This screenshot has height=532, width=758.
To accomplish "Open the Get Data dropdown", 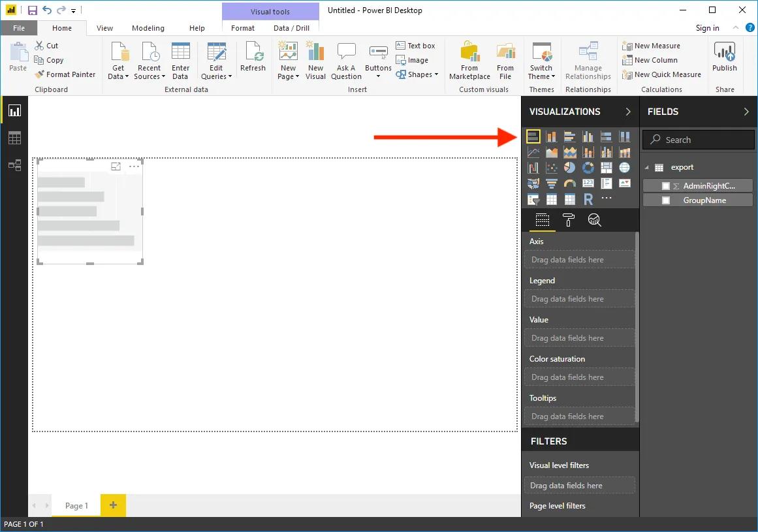I will click(x=118, y=61).
